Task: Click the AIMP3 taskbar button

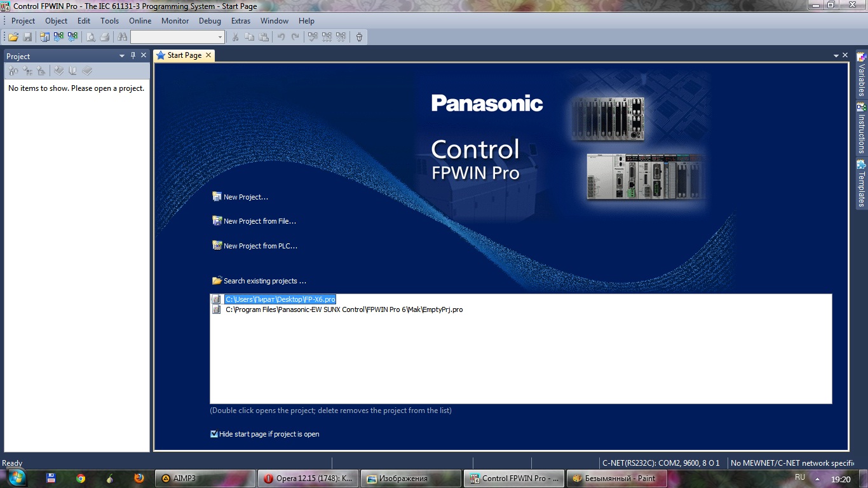Action: tap(205, 478)
